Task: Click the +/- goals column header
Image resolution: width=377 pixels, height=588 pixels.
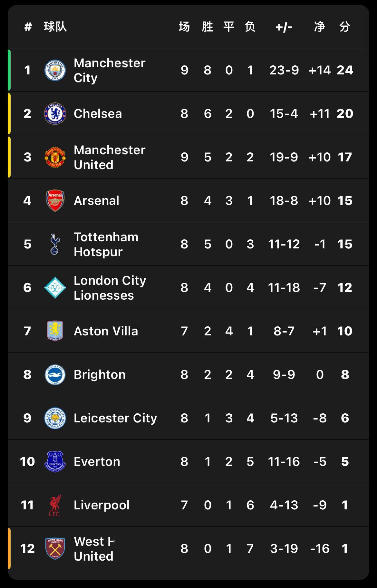Action: click(x=284, y=27)
